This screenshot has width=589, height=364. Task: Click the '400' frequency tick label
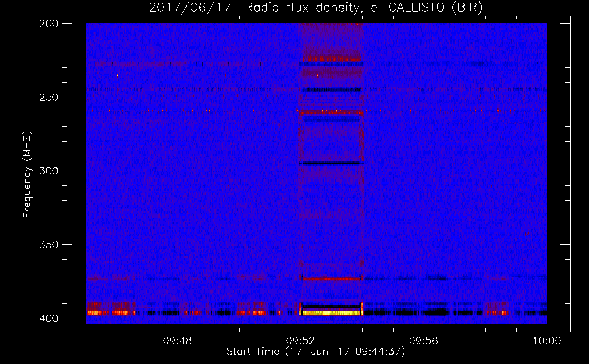click(48, 318)
